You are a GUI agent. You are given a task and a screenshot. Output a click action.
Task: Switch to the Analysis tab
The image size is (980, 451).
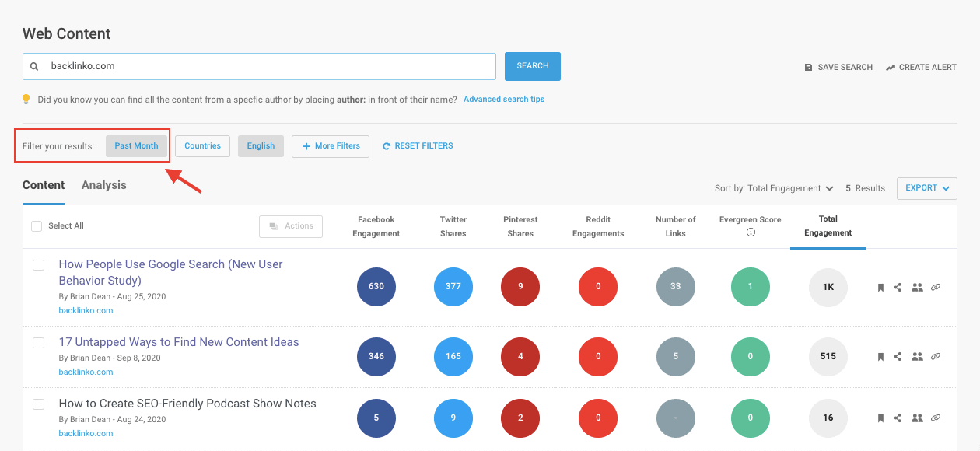(103, 185)
